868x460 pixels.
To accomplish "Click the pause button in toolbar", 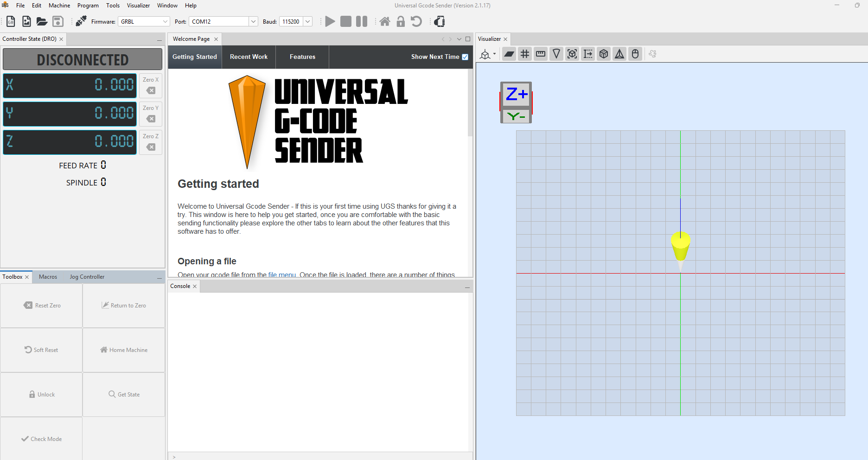I will click(x=362, y=21).
